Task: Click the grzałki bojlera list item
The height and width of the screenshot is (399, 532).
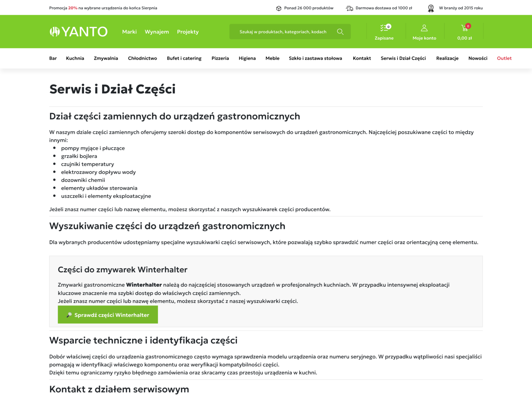Action: point(79,156)
